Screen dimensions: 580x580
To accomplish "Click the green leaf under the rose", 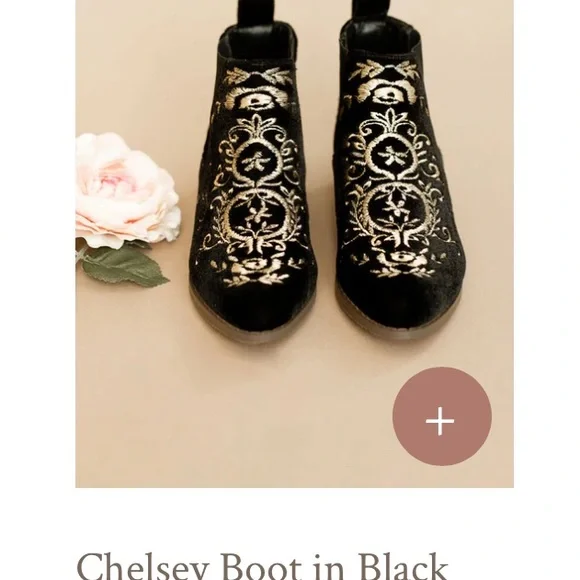I will [x=124, y=266].
